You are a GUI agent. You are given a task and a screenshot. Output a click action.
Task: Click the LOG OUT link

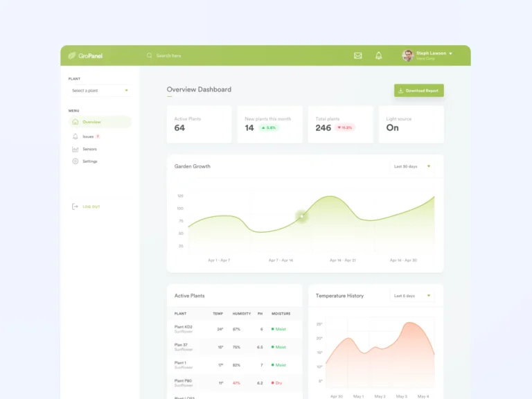pyautogui.click(x=91, y=206)
